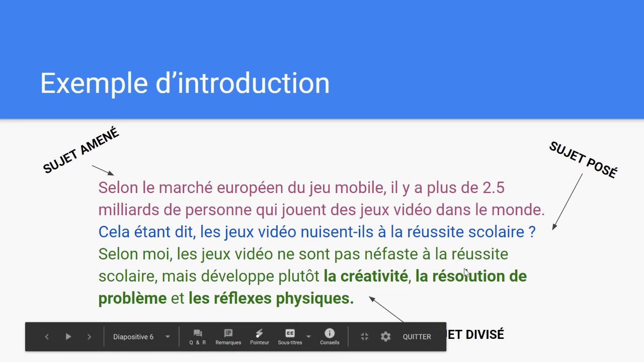Click the rotated "SUJET AMENÉ" label
Screen dimensions: 644x362
point(80,151)
